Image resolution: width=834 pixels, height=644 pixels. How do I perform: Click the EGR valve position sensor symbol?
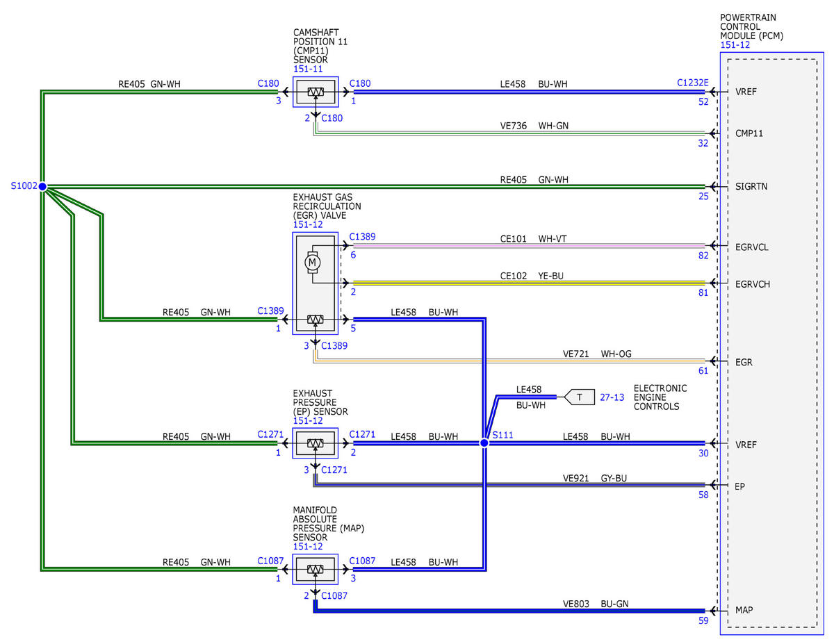tap(316, 320)
